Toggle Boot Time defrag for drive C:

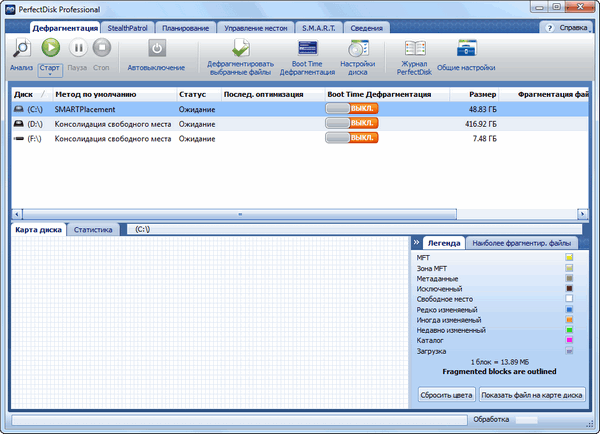[350, 107]
